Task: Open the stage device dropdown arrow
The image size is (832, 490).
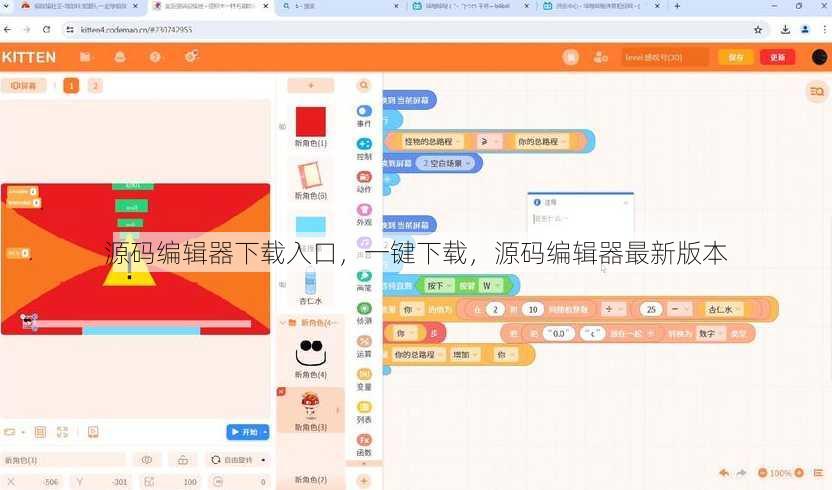Action: [x=23, y=432]
